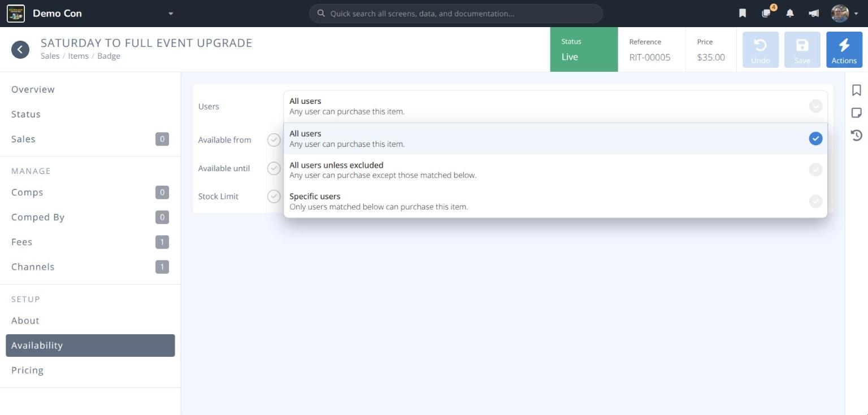Open the stacked windows icon with badge 4

(766, 13)
